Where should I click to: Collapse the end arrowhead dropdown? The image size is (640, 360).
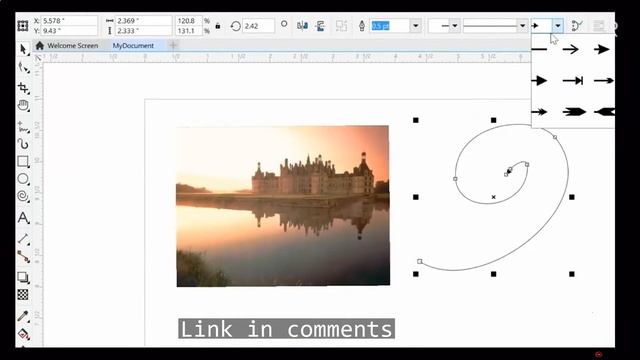(558, 26)
